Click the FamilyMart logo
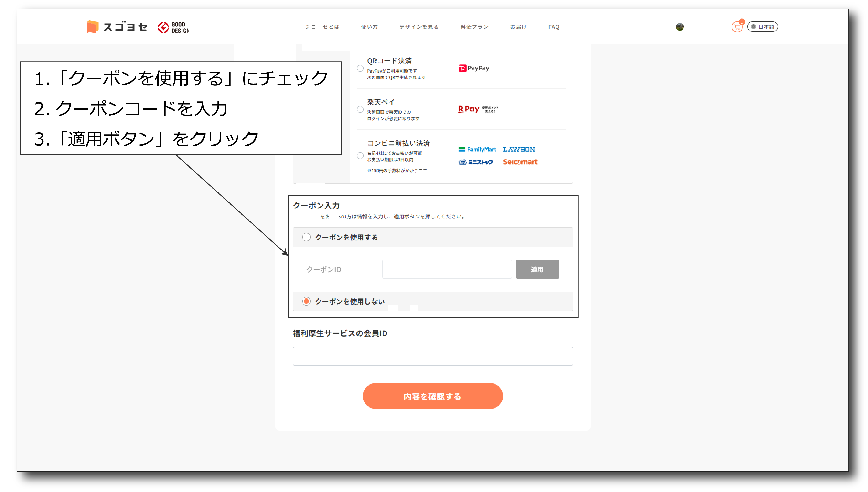Viewport: 868px width, 492px height. point(477,149)
